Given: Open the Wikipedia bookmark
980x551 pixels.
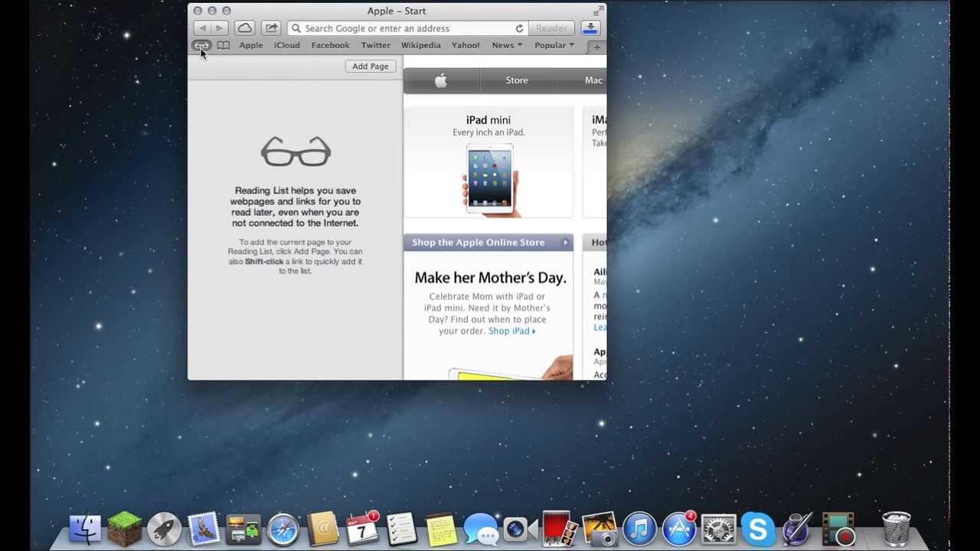Looking at the screenshot, I should (x=420, y=45).
